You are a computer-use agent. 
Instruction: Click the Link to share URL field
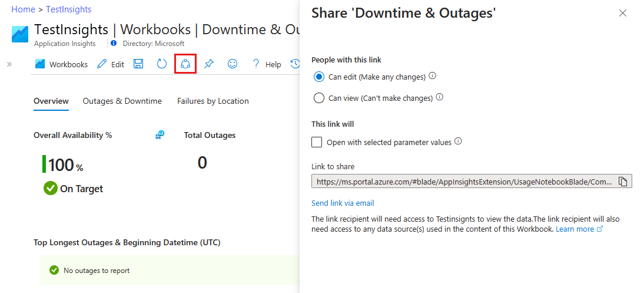click(464, 182)
